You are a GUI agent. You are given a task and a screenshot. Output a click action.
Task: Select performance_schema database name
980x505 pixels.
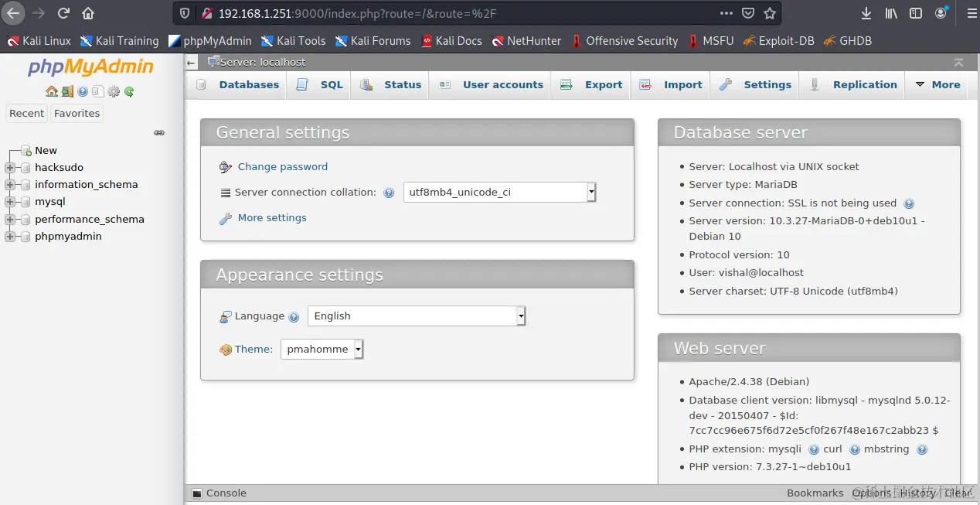(x=90, y=220)
